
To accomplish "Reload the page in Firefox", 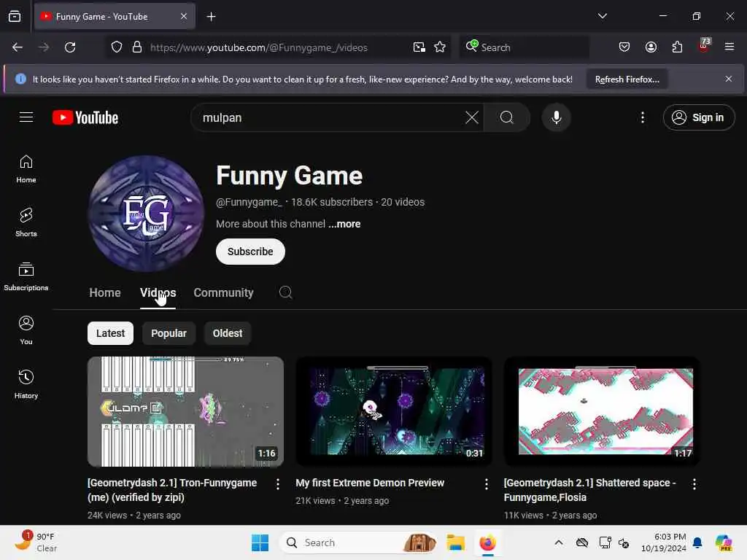I will 70,47.
